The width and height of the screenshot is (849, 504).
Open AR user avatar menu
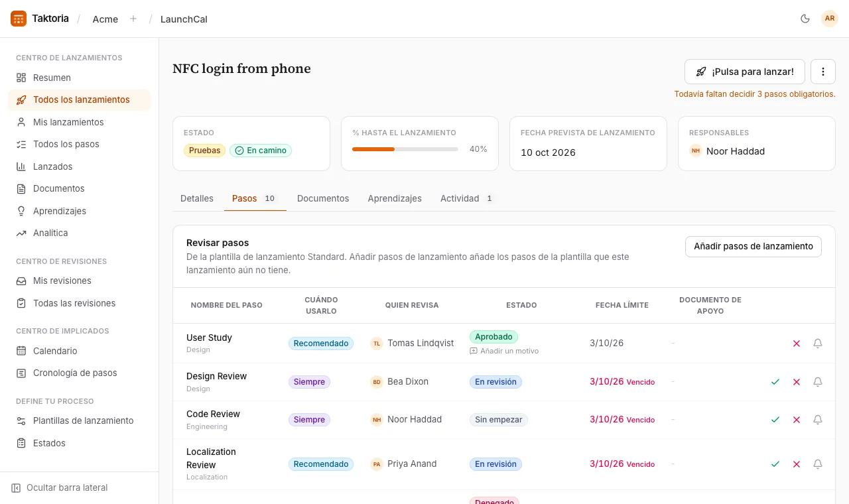(830, 19)
